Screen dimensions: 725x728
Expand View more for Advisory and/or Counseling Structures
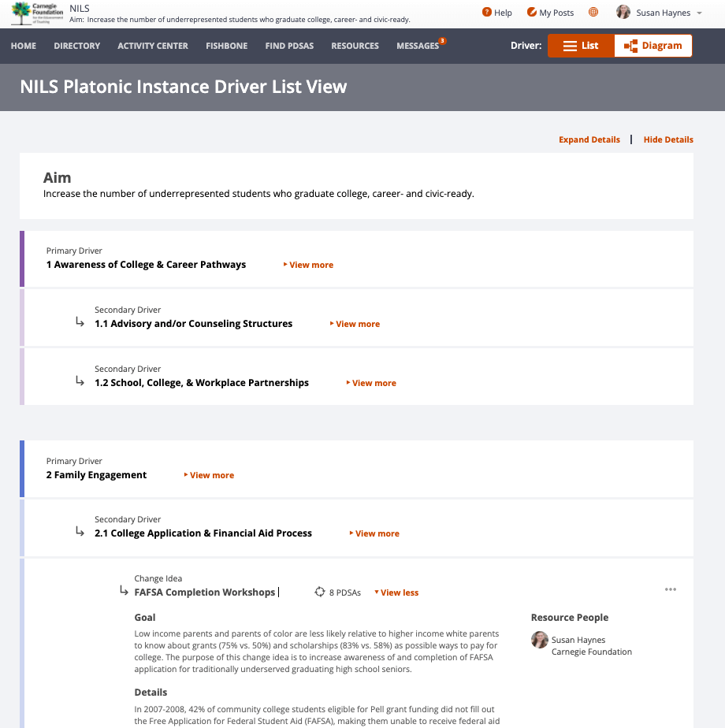(x=355, y=324)
